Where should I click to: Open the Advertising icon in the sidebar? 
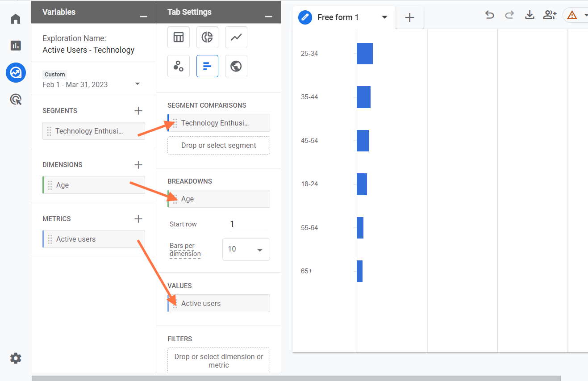click(x=16, y=99)
